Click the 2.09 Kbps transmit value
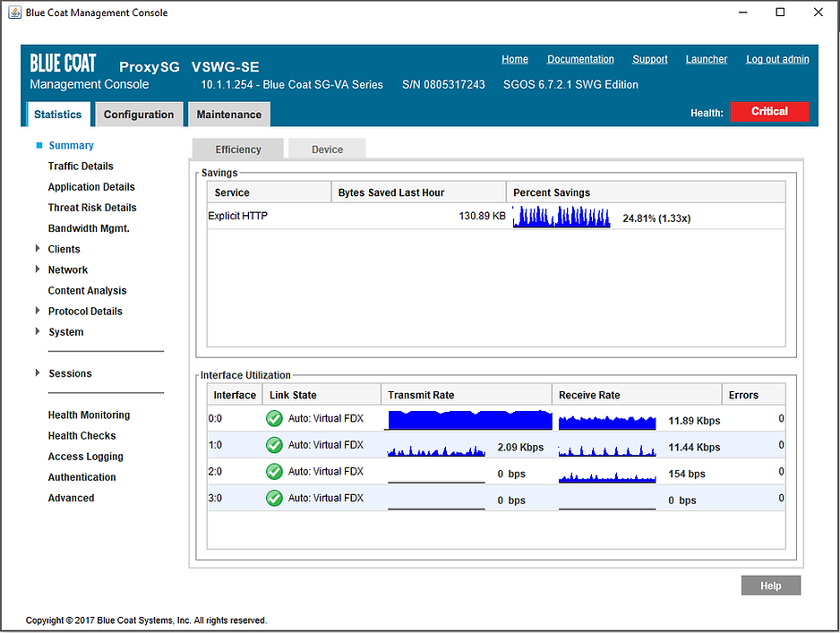Screen dimensions: 840x633 (x=520, y=447)
